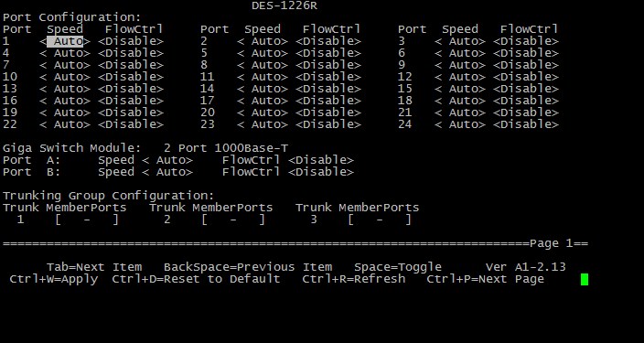Click Ctrl+D=Reset to Default hint
Screen dimensions: 644x343
pos(196,279)
